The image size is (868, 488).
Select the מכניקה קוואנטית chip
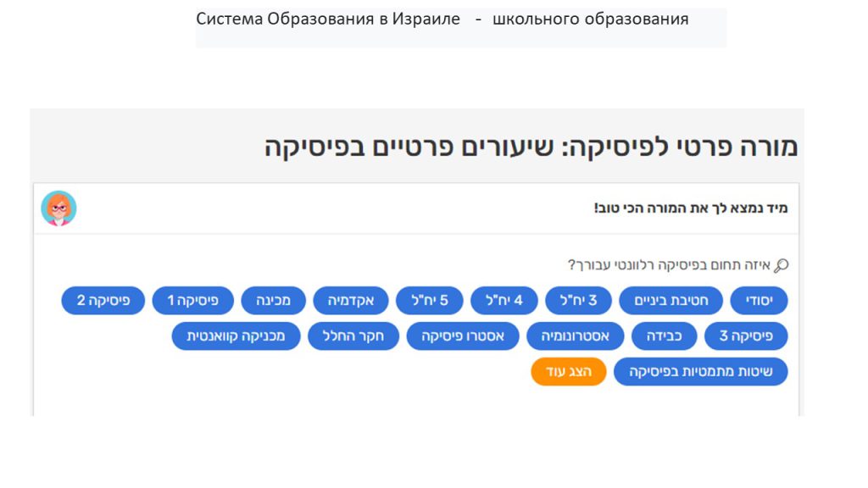[x=236, y=336]
